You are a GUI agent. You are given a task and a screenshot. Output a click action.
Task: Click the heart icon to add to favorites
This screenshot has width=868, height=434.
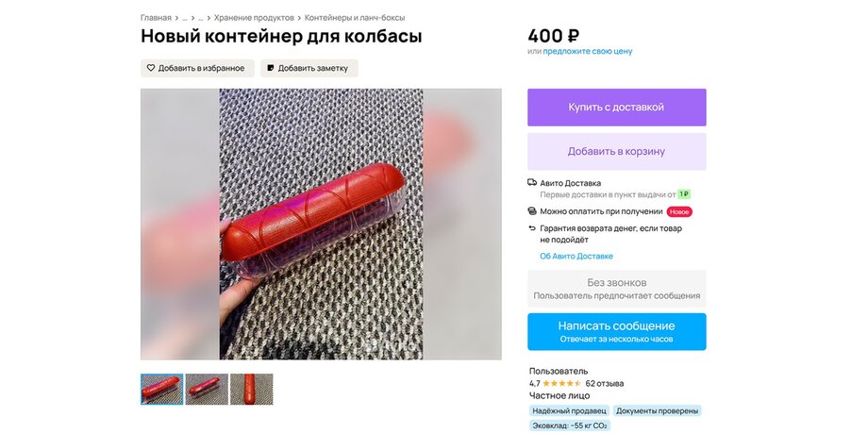pos(151,68)
